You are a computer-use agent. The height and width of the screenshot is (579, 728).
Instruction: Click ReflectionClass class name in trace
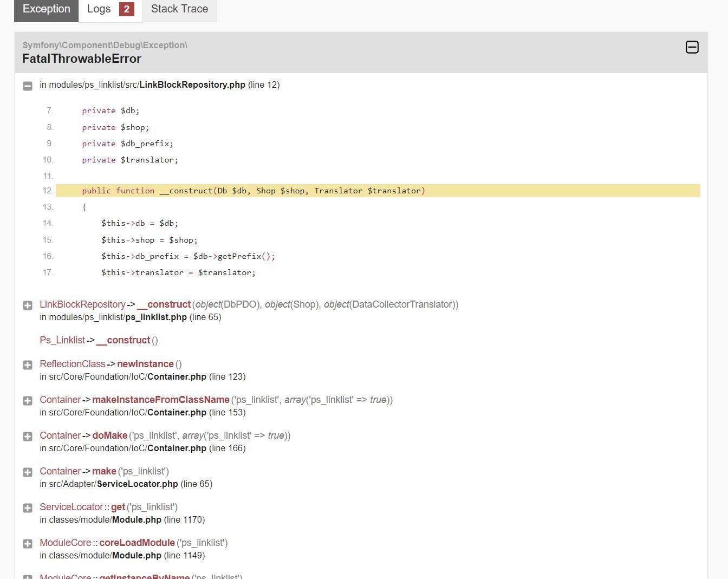click(72, 364)
